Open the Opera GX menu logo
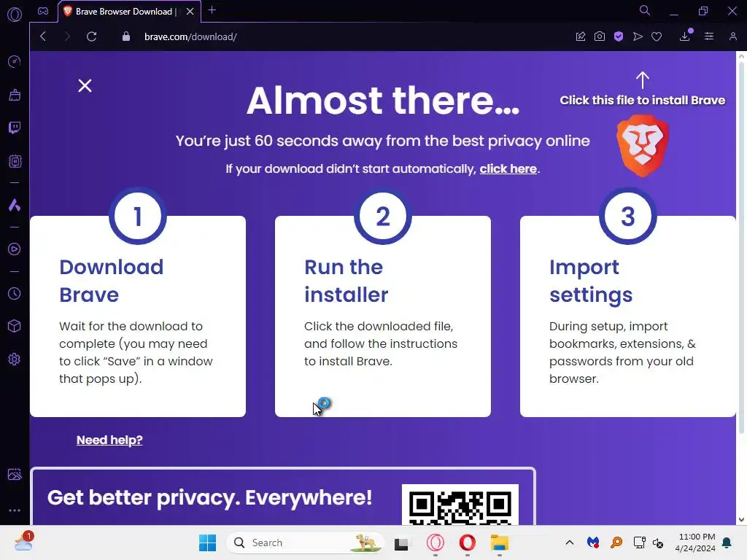The width and height of the screenshot is (747, 560). [x=15, y=15]
